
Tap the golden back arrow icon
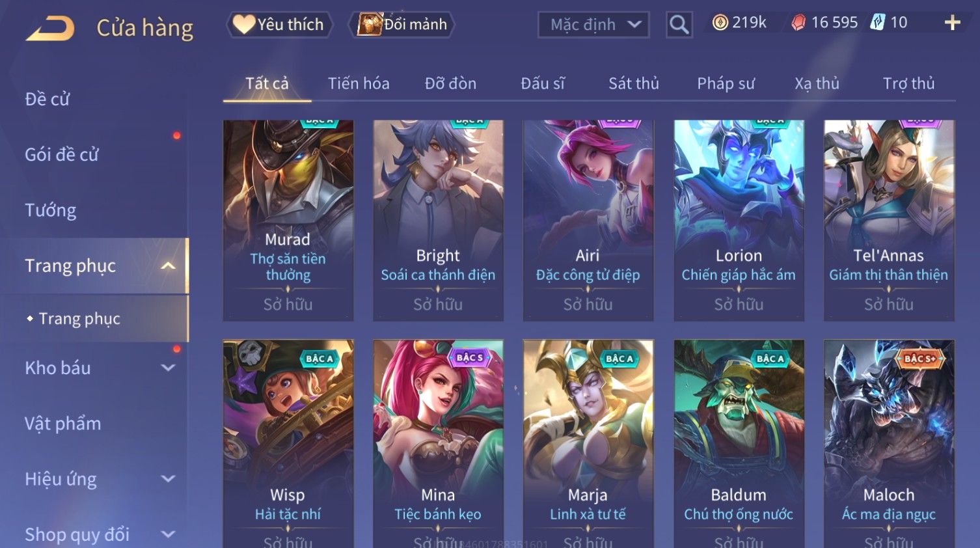(x=50, y=29)
